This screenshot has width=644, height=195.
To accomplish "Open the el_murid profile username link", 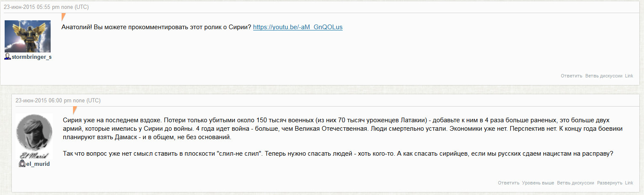I will pyautogui.click(x=38, y=164).
